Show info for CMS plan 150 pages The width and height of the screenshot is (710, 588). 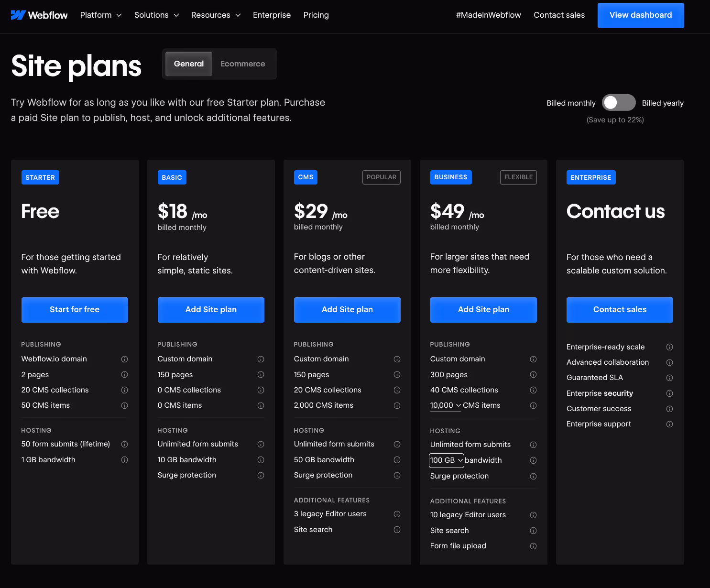tap(397, 374)
